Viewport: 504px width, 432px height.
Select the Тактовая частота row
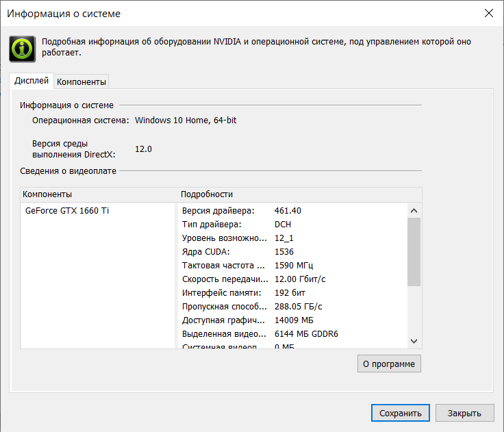[292, 266]
